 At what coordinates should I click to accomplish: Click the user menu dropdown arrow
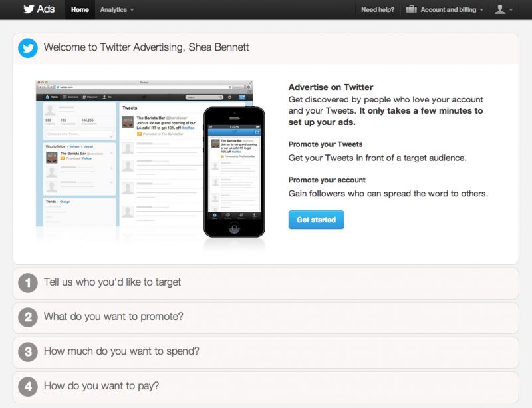[x=511, y=10]
